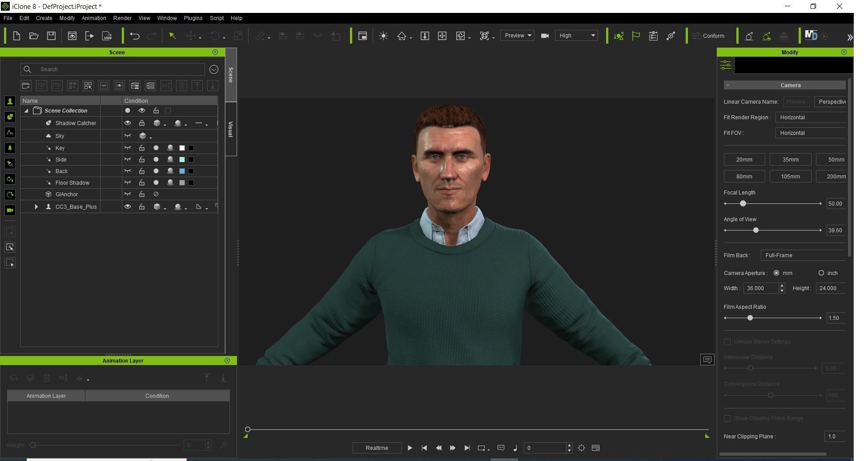
Task: Open the scene search options dropdown
Action: click(x=214, y=69)
